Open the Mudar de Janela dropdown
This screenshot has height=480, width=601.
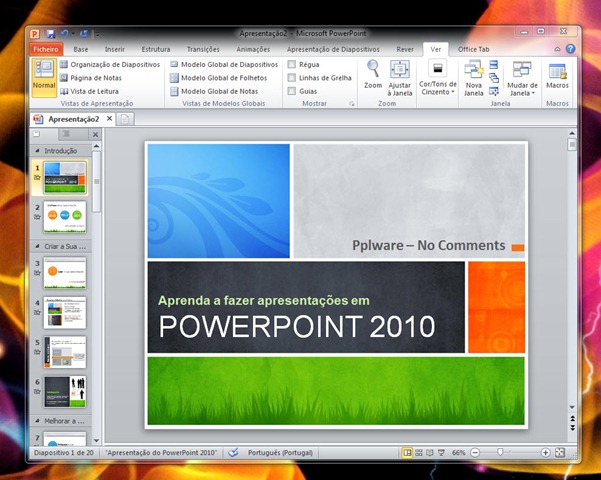tap(522, 78)
